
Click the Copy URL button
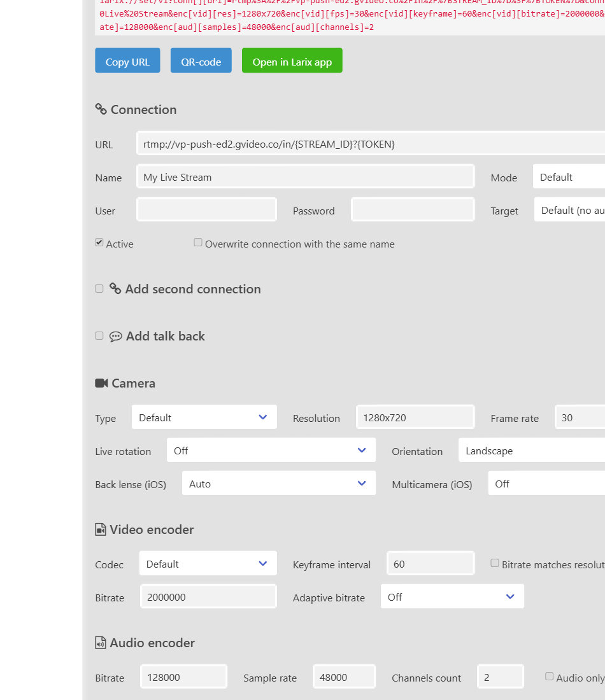[x=127, y=60]
